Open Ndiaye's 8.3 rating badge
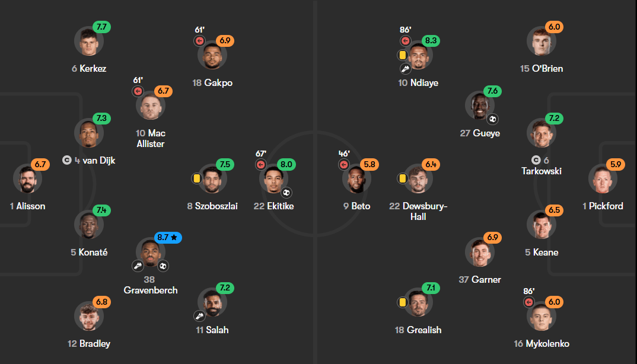The height and width of the screenshot is (364, 637). click(x=431, y=41)
